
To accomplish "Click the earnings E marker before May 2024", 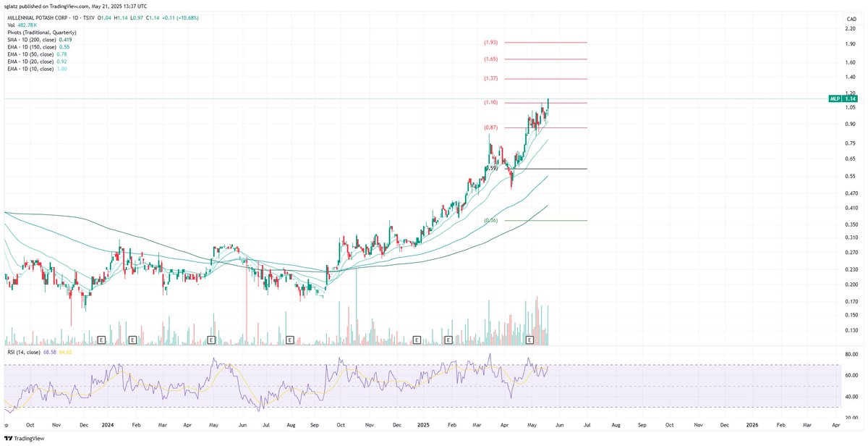I will point(211,339).
